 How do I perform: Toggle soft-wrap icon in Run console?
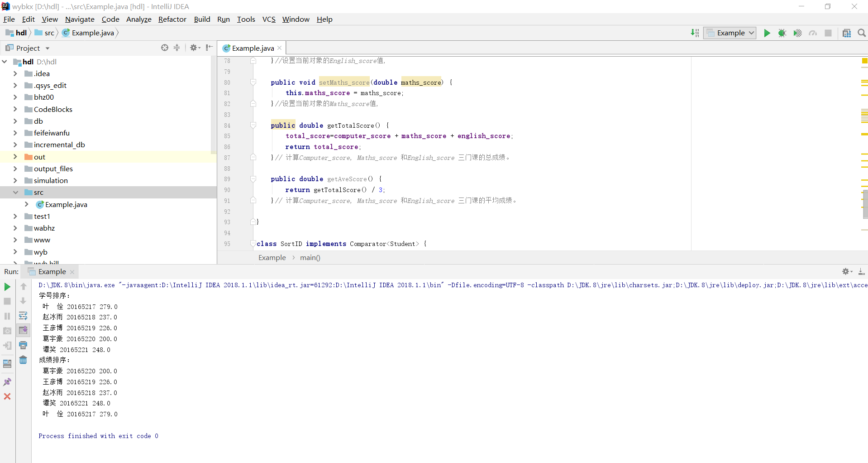(x=24, y=316)
